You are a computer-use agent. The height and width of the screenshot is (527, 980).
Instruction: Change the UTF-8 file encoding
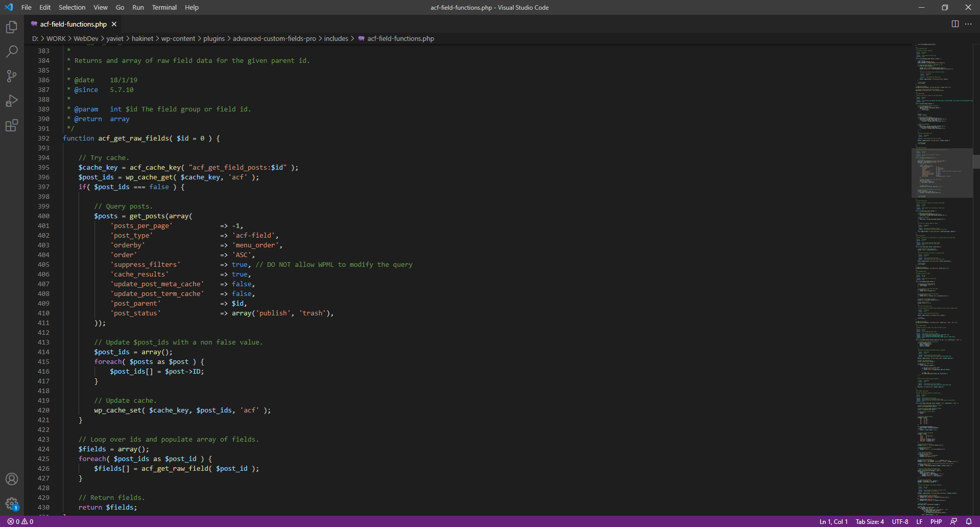tap(900, 521)
